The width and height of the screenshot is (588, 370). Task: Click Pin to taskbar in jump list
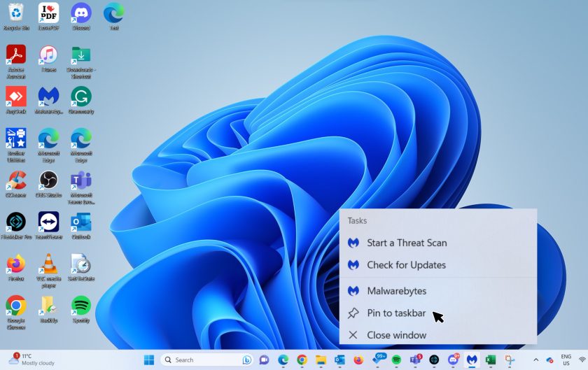click(x=396, y=313)
